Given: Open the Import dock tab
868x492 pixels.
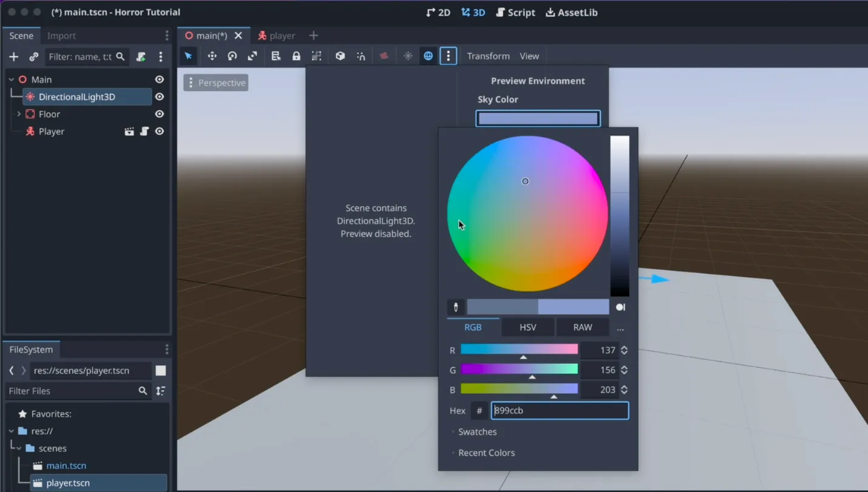Looking at the screenshot, I should [x=61, y=36].
